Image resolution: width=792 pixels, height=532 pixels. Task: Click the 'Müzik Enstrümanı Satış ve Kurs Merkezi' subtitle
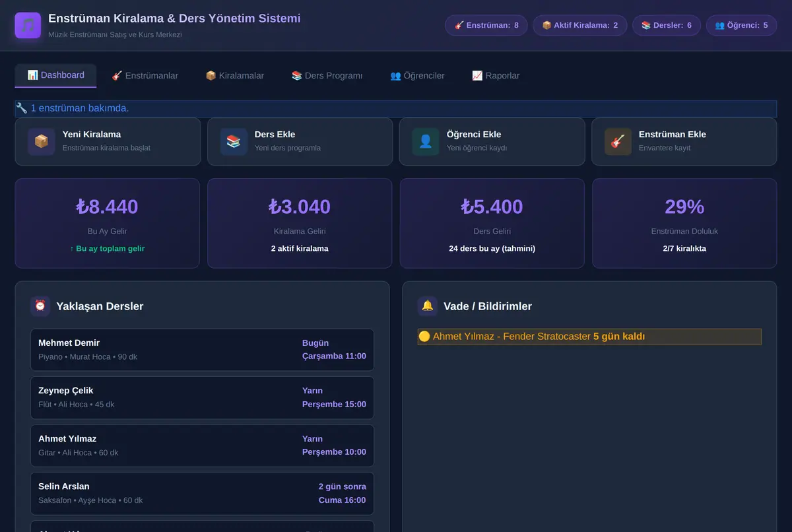[x=115, y=34]
